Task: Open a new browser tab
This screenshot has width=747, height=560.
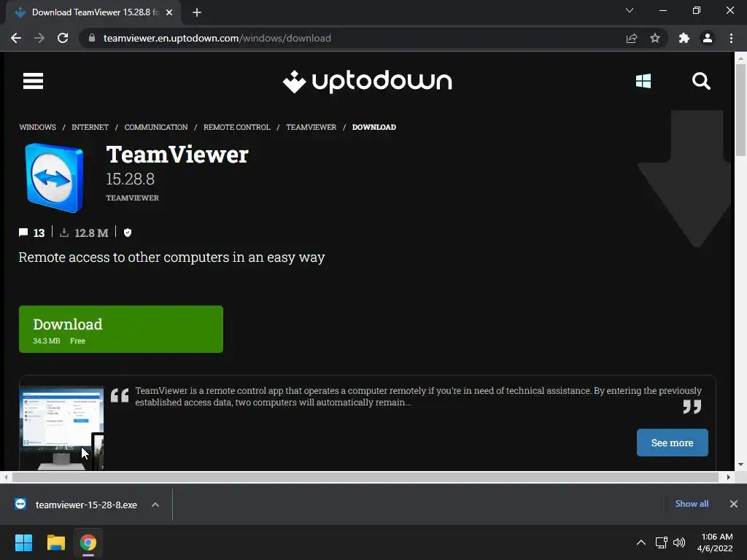Action: [197, 12]
